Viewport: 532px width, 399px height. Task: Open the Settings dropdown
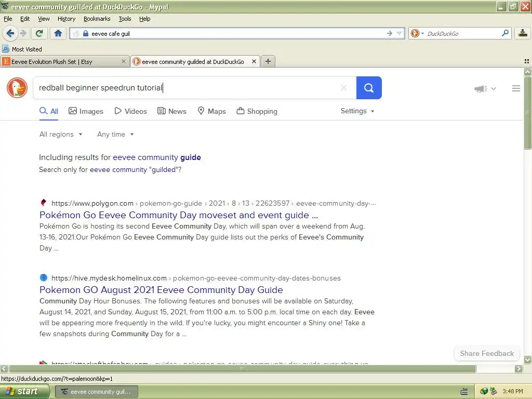click(x=357, y=111)
